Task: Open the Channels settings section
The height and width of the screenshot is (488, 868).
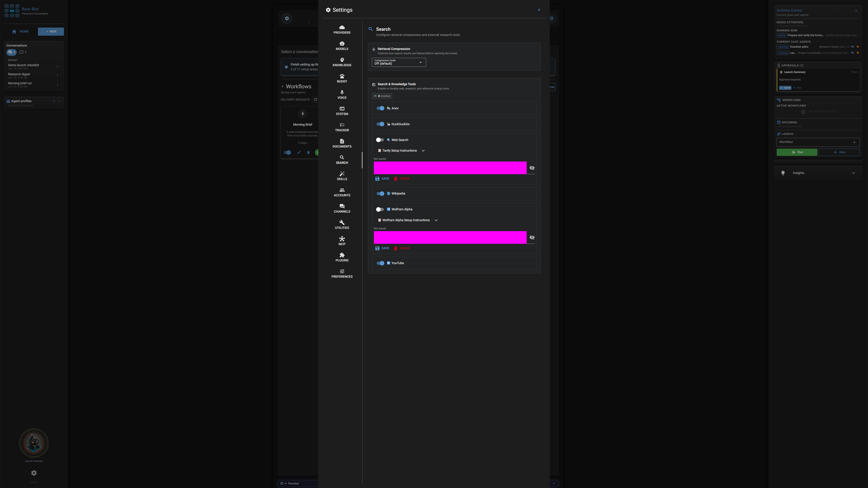Action: click(342, 209)
